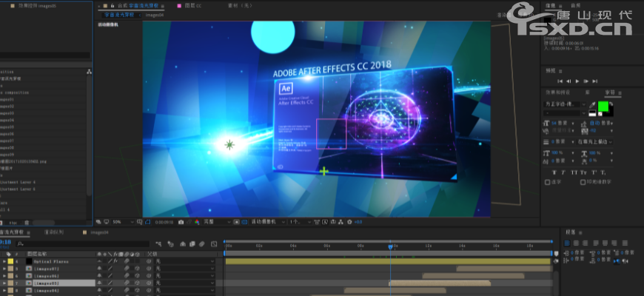644x296 pixels.
Task: Apply small caps text style
Action: pos(583,173)
